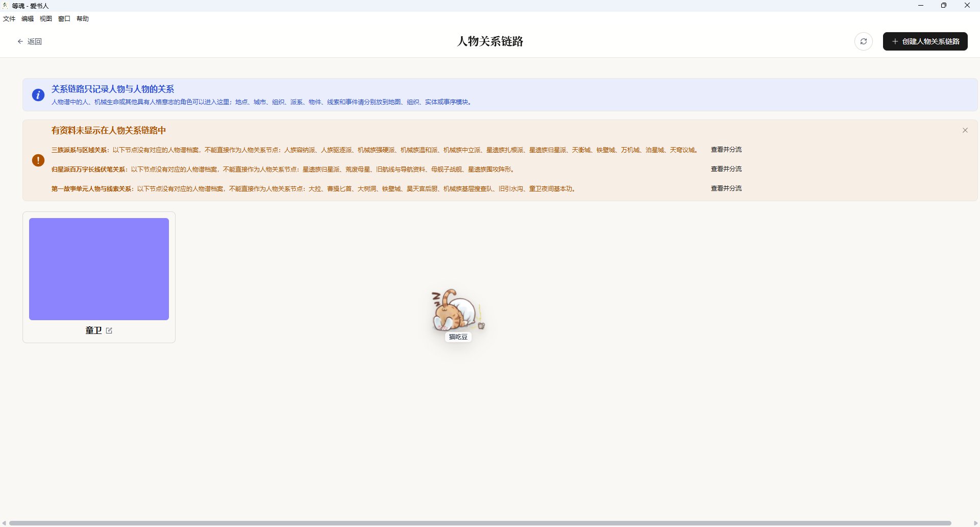Image resolution: width=980 pixels, height=527 pixels.
Task: Open the 文件 menu
Action: 9,19
